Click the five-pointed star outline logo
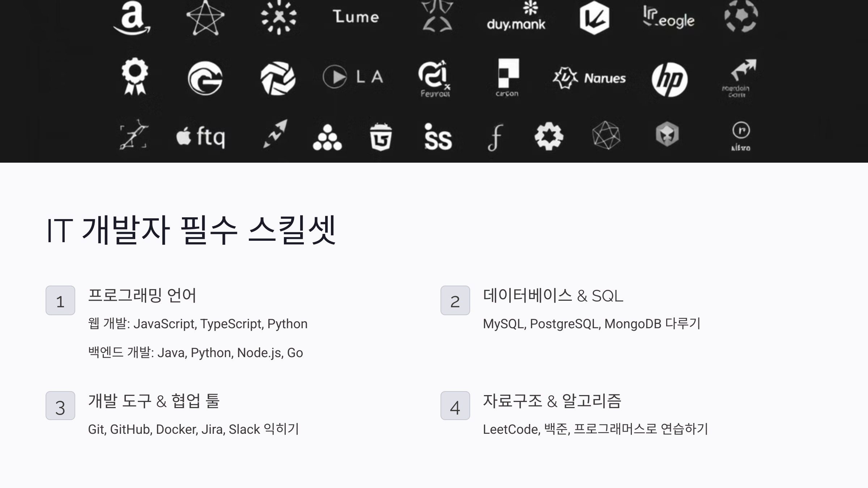Image resolution: width=868 pixels, height=488 pixels. pyautogui.click(x=205, y=18)
